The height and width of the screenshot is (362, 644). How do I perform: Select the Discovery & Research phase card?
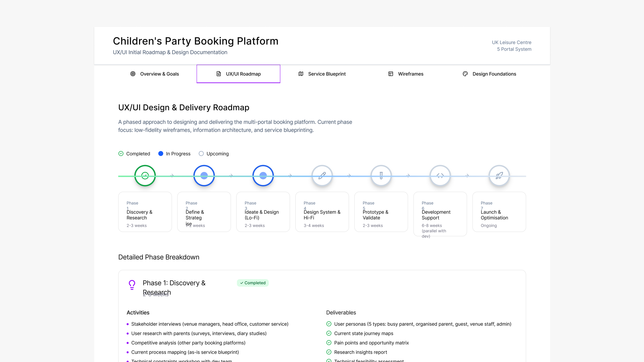coord(145,212)
